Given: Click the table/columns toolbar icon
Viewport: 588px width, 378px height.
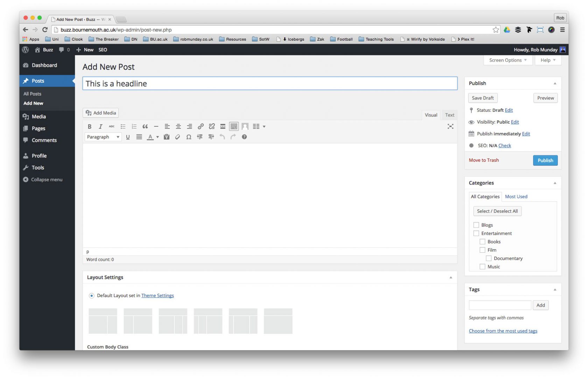Looking at the screenshot, I should pyautogui.click(x=256, y=126).
